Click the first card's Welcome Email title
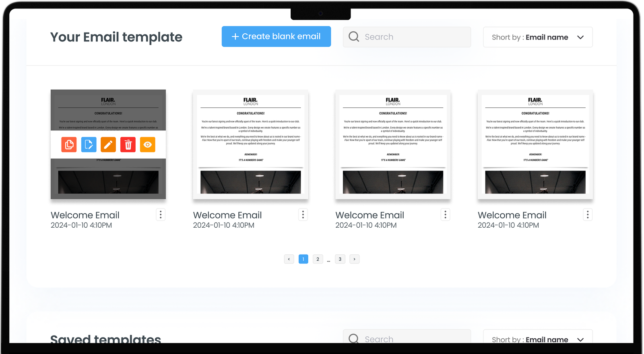 [85, 215]
